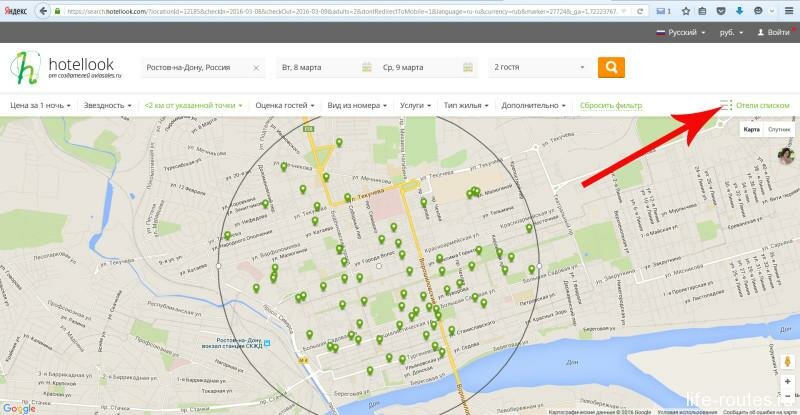The width and height of the screenshot is (800, 415).
Task: Expand the Русский language selector
Action: pyautogui.click(x=681, y=32)
